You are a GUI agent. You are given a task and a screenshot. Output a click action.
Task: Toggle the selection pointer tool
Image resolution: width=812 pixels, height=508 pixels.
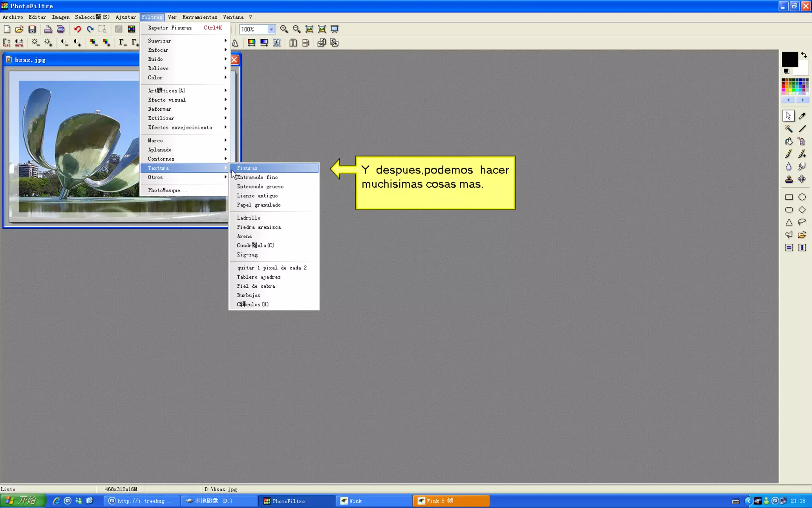[x=788, y=116]
